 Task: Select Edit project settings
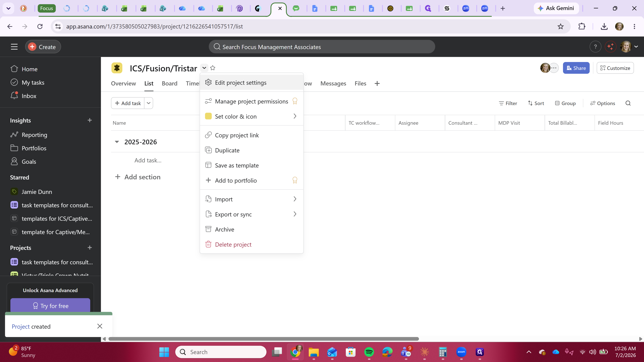(x=252, y=82)
